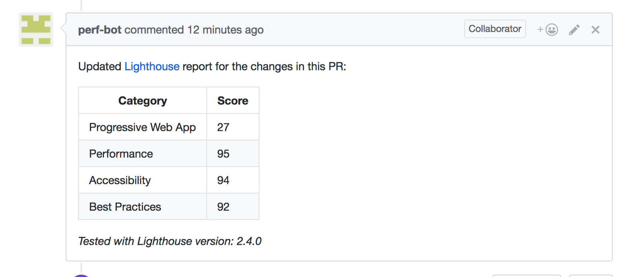Click the Performance row label
This screenshot has width=644, height=277.
121,154
